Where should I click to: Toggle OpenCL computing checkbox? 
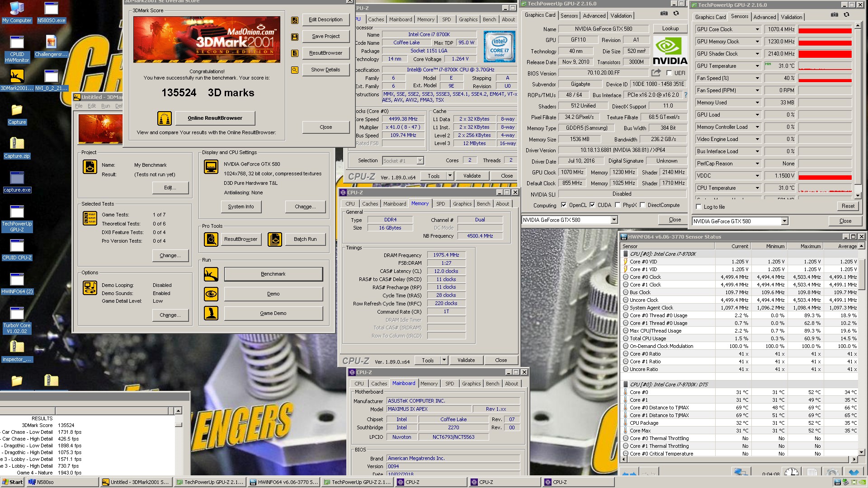click(564, 205)
